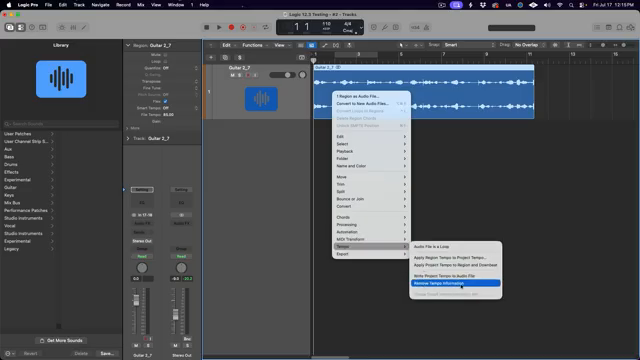640x360 pixels.
Task: Click the red Record button
Action: pos(231,27)
